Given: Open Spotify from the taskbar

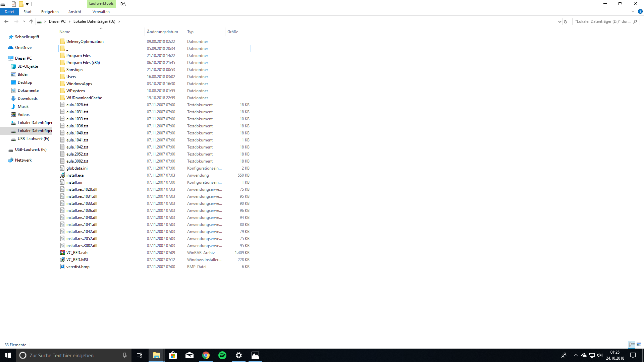Looking at the screenshot, I should (222, 355).
